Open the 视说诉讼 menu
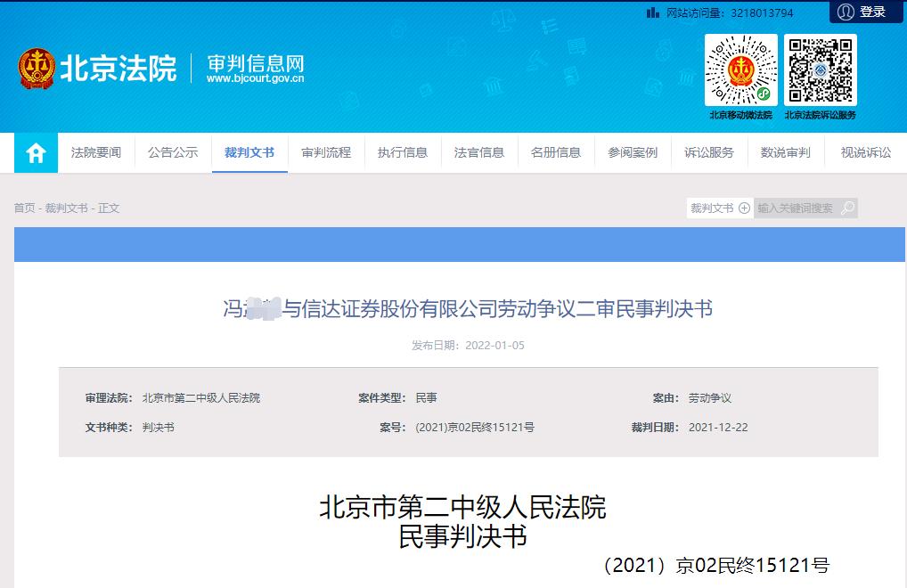The image size is (907, 588). pyautogui.click(x=865, y=152)
